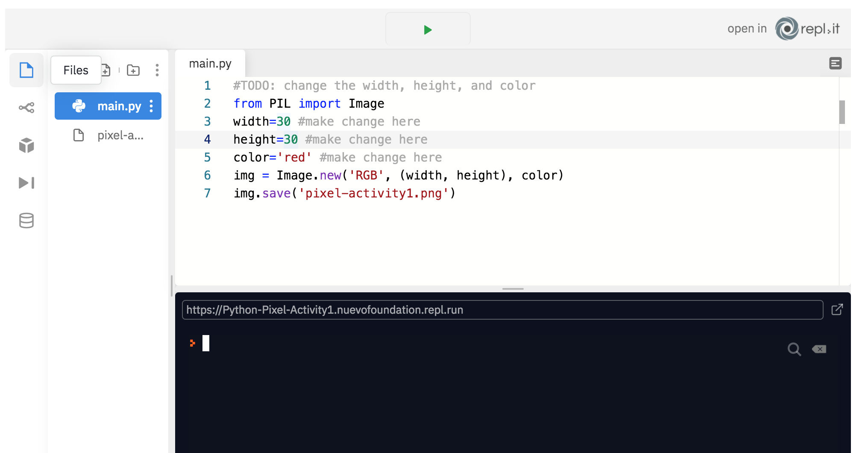
Task: Open the Packages cube icon
Action: click(x=26, y=145)
